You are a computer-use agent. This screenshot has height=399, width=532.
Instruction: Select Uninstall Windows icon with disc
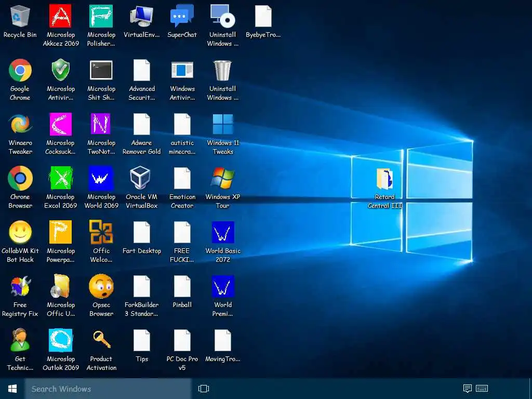(x=222, y=16)
